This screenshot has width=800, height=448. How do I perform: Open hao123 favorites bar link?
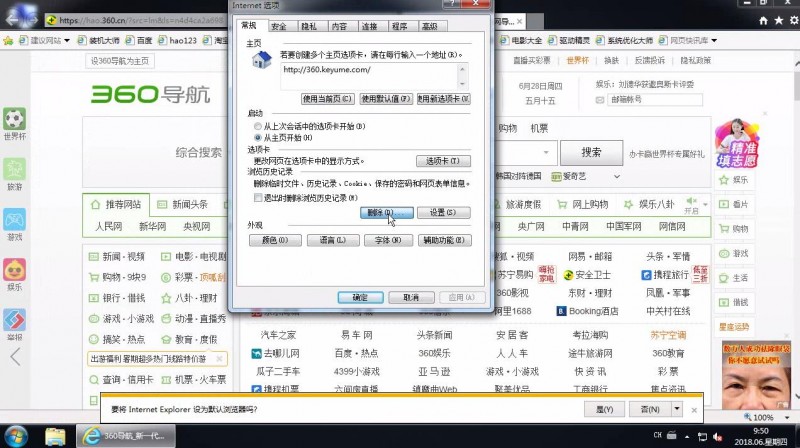pyautogui.click(x=178, y=40)
